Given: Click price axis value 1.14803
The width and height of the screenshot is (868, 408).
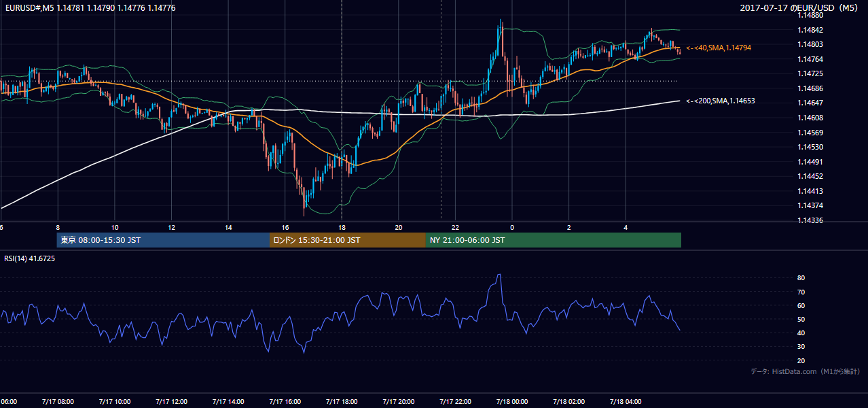Looking at the screenshot, I should point(810,44).
